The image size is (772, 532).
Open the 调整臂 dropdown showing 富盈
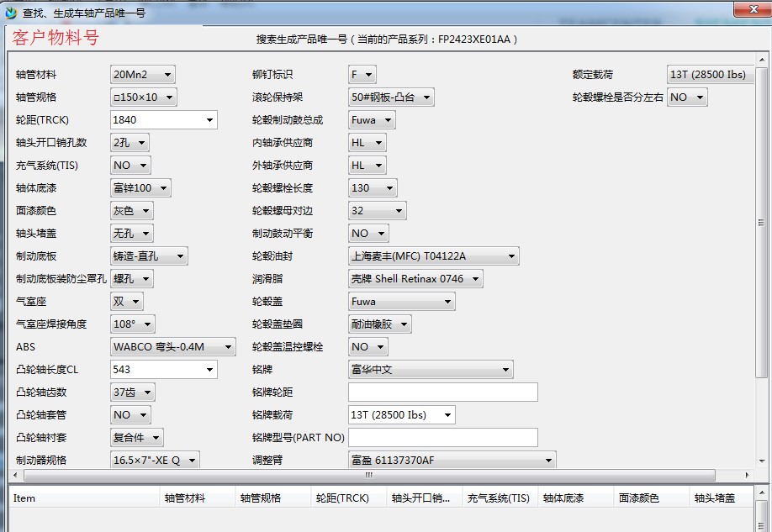tap(452, 461)
